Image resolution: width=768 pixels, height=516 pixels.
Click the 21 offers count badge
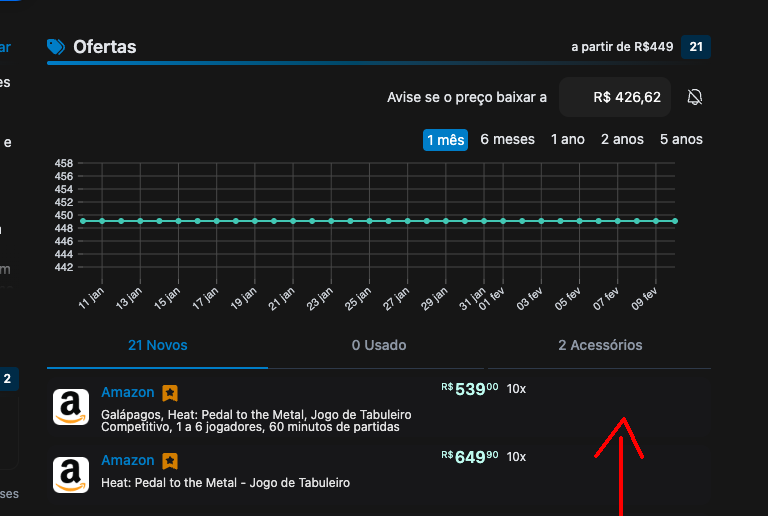pos(696,47)
